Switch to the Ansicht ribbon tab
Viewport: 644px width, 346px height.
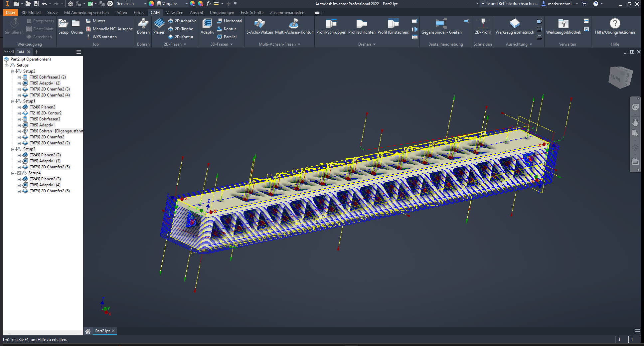coord(197,13)
